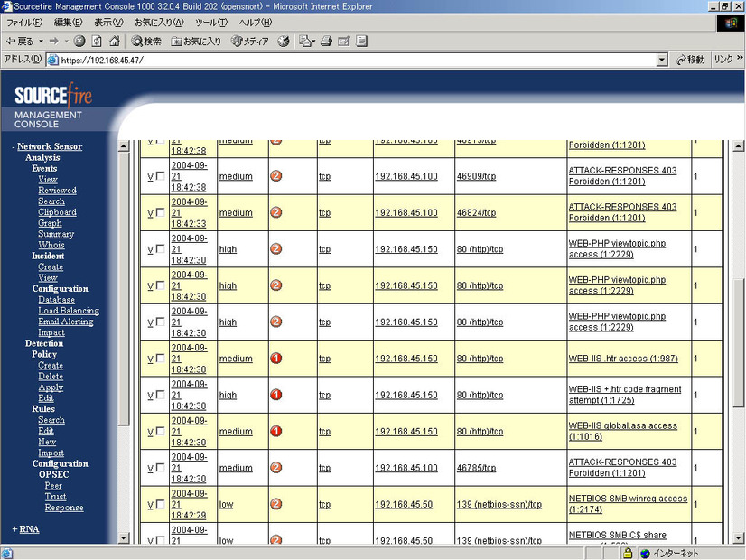The width and height of the screenshot is (746, 560).
Task: Click impact flag 2 for port 46785/tcp row
Action: (x=276, y=468)
